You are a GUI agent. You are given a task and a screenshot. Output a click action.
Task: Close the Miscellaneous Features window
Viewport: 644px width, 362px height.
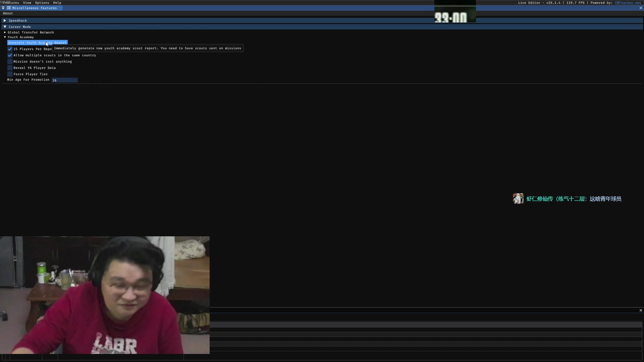click(641, 8)
